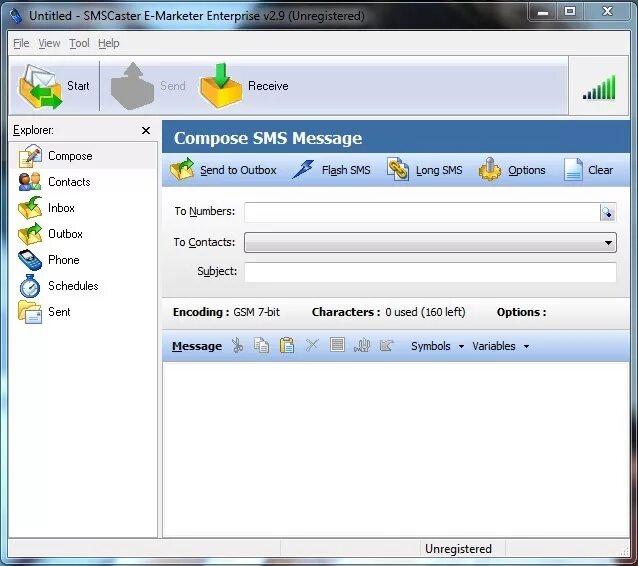This screenshot has width=638, height=566.
Task: Click the Message label
Action: pyautogui.click(x=197, y=346)
